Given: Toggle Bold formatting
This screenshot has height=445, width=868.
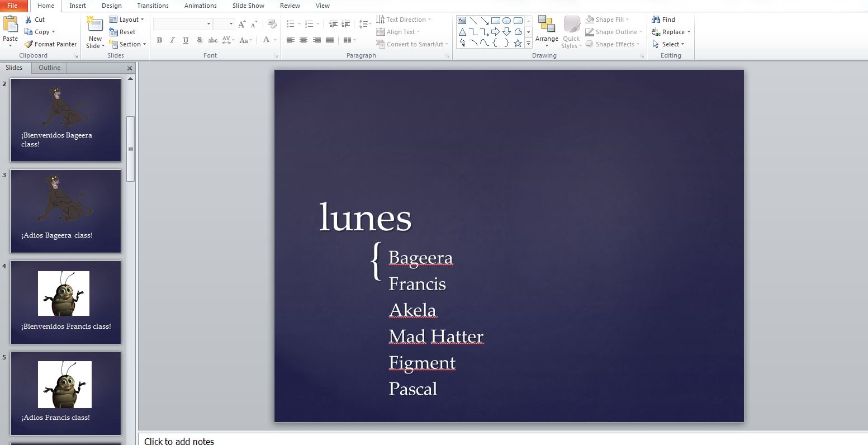Looking at the screenshot, I should tap(159, 40).
